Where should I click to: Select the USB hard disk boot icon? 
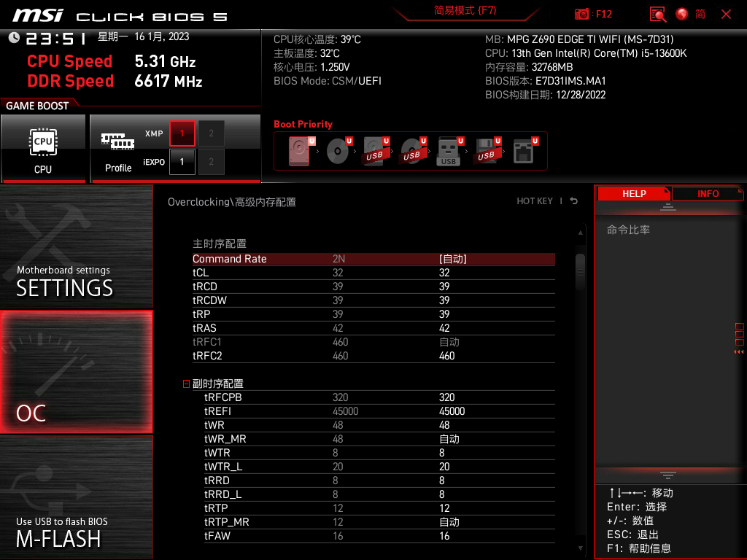click(x=376, y=151)
